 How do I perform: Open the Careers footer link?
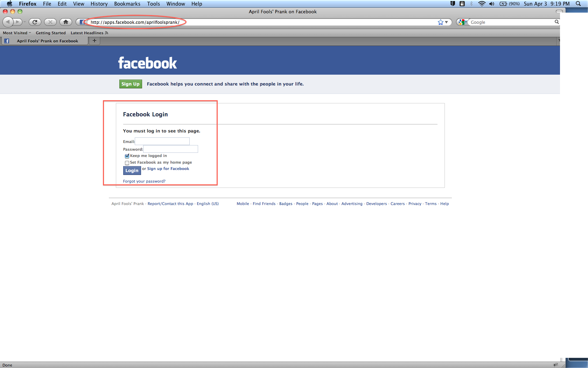click(x=398, y=204)
